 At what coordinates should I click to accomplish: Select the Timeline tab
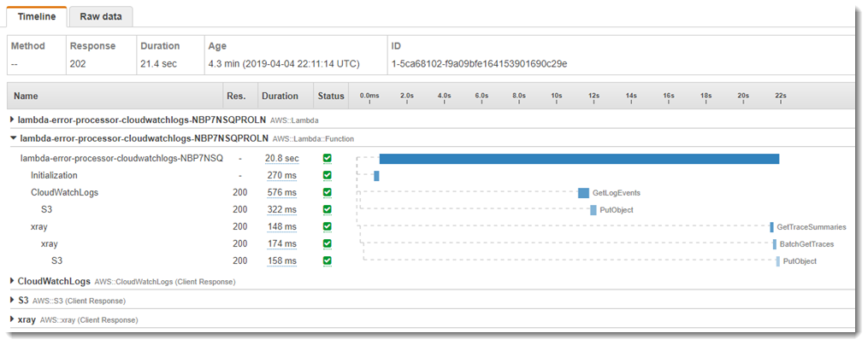coord(37,16)
